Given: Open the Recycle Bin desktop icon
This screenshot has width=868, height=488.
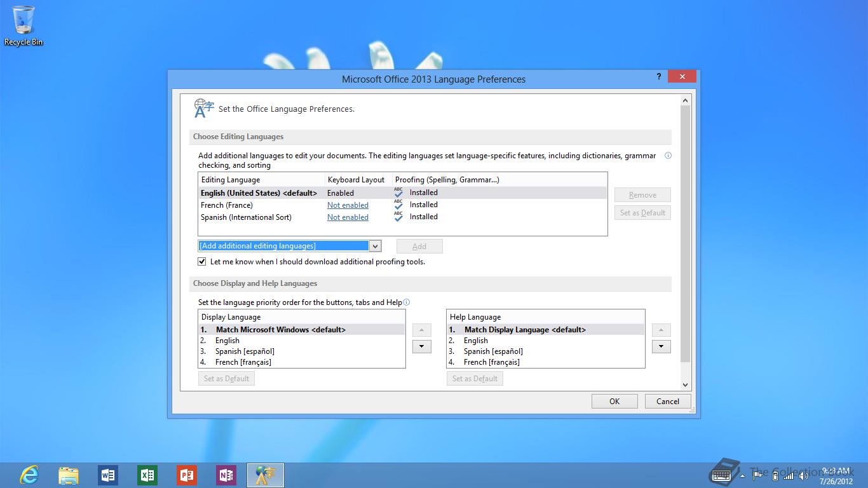Looking at the screenshot, I should click(x=24, y=25).
